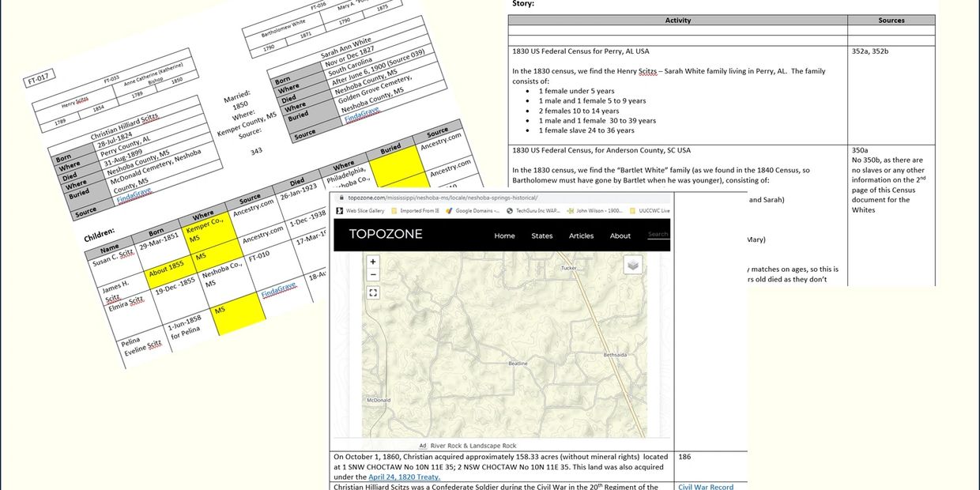Open the Web Slice Gallery bookmark
980x490 pixels.
[x=360, y=211]
